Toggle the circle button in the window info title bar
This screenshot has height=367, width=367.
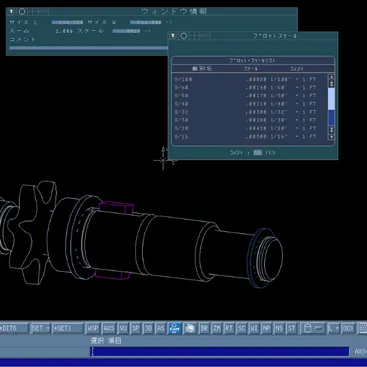[x=22, y=12]
